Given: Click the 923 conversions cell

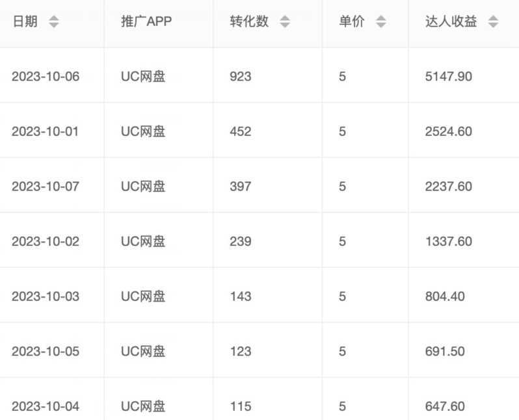Looking at the screenshot, I should [241, 77].
